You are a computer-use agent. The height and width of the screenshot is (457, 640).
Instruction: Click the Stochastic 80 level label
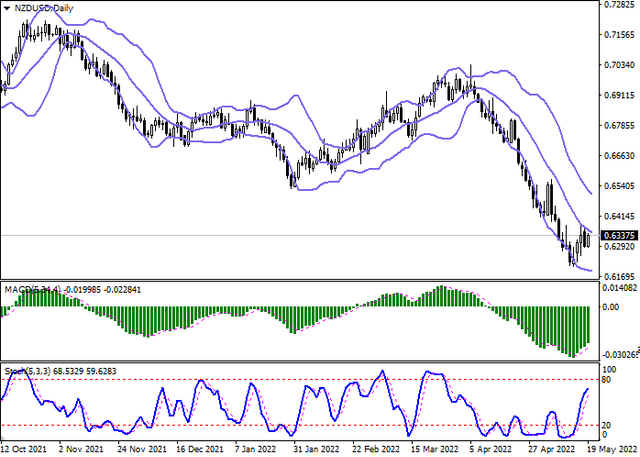[606, 380]
